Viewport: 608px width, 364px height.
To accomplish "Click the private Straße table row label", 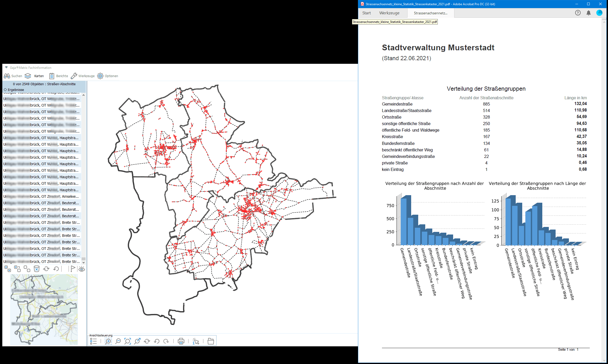I will (395, 163).
